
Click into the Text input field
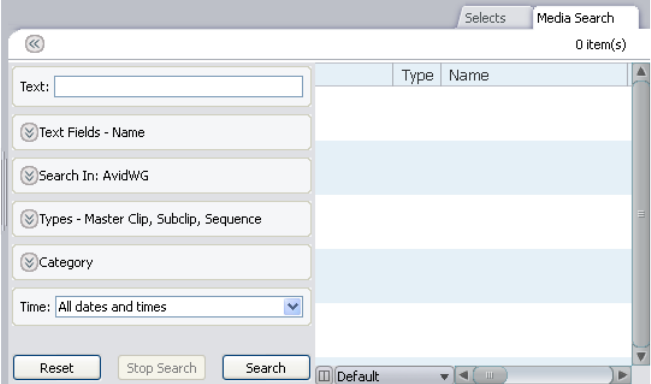coord(179,86)
